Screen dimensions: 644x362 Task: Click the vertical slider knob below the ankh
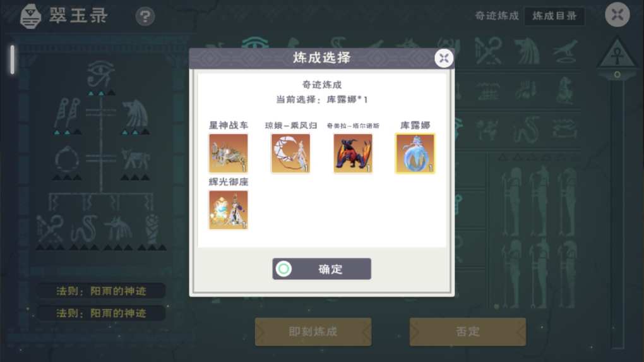click(617, 75)
